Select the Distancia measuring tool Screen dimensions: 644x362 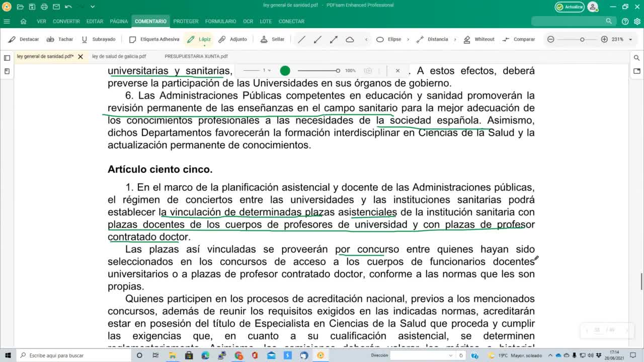[x=432, y=39]
